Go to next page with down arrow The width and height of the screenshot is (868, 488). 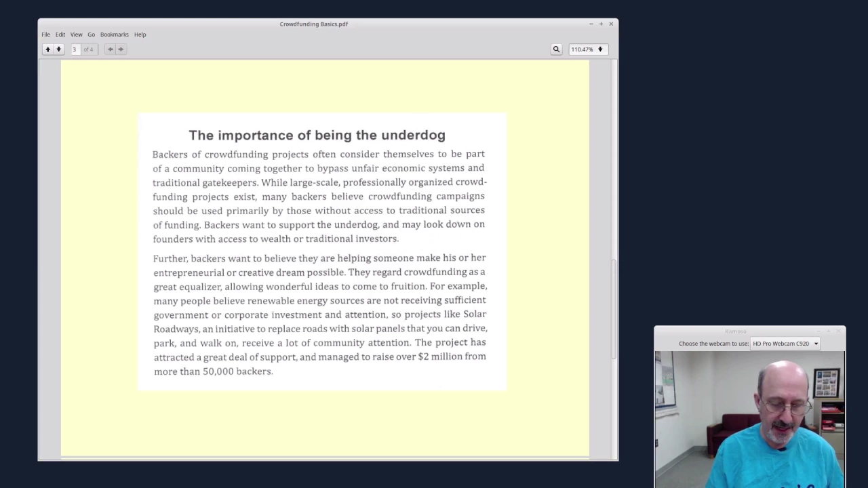[58, 49]
